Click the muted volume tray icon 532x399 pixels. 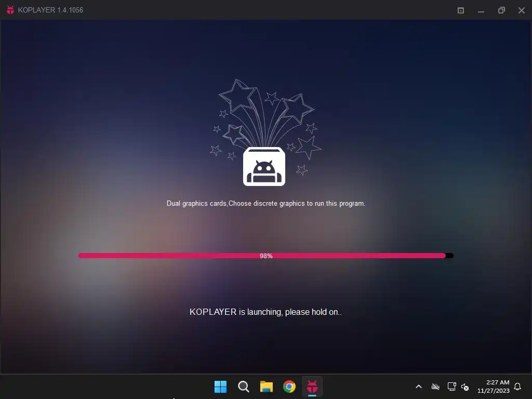(465, 387)
